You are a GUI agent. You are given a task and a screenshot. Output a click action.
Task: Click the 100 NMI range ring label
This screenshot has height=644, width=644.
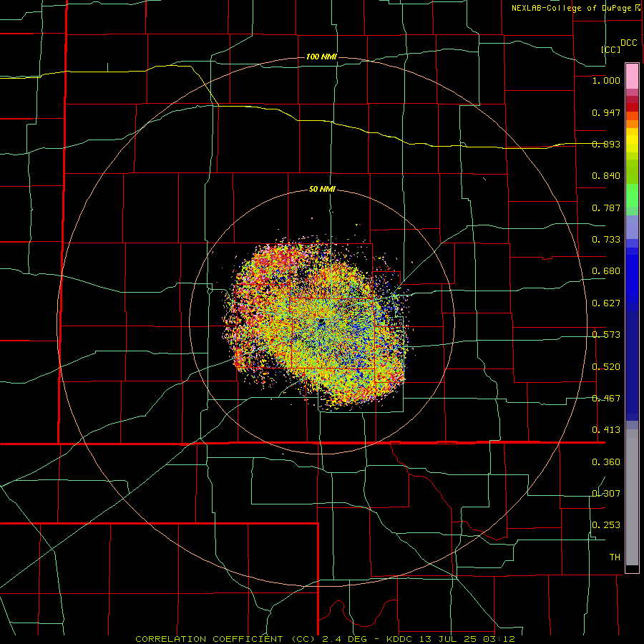(x=321, y=57)
